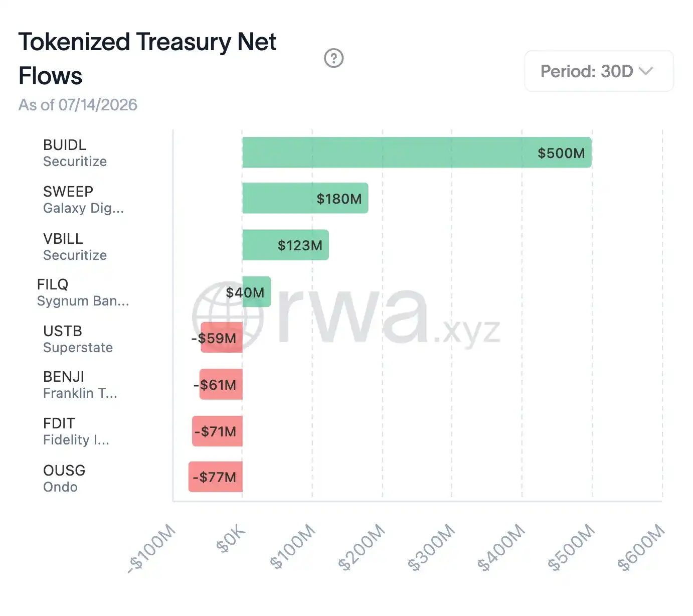The width and height of the screenshot is (693, 616).
Task: Click the FDIT -$71M red bar
Action: (218, 431)
